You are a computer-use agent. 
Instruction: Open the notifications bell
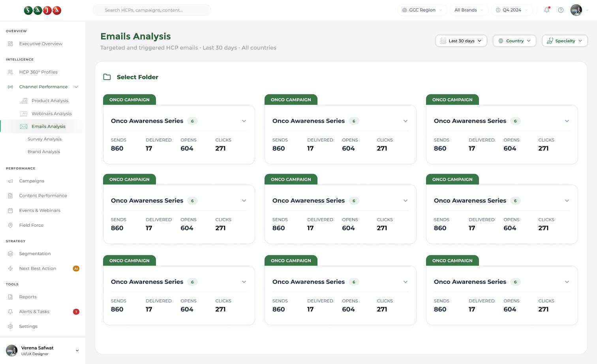pos(547,10)
